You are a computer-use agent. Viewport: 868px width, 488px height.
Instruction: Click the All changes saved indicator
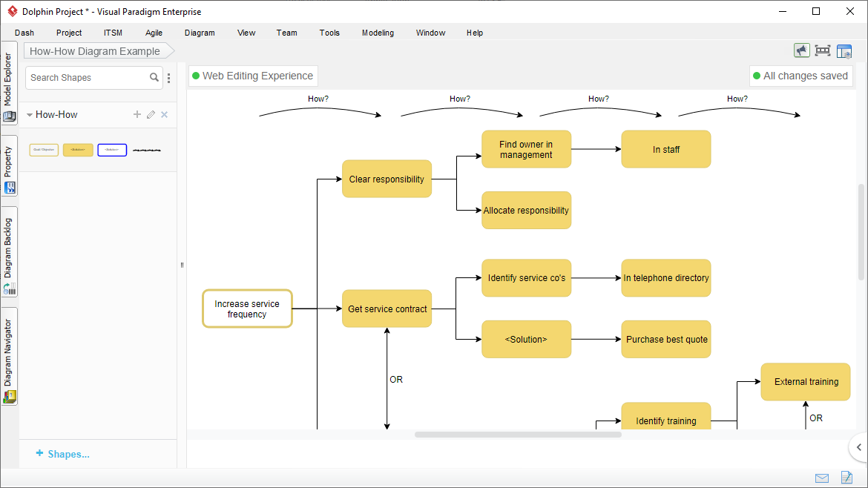800,76
